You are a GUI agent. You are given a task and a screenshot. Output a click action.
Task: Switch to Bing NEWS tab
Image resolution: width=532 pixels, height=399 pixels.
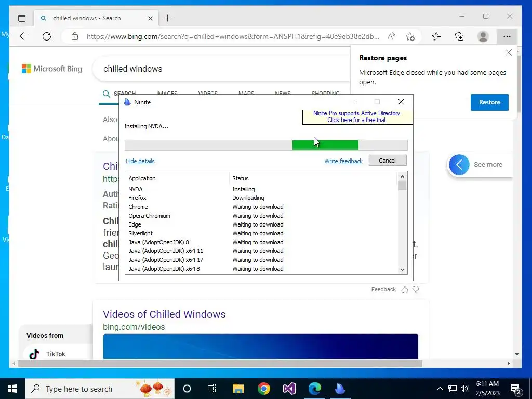click(283, 93)
